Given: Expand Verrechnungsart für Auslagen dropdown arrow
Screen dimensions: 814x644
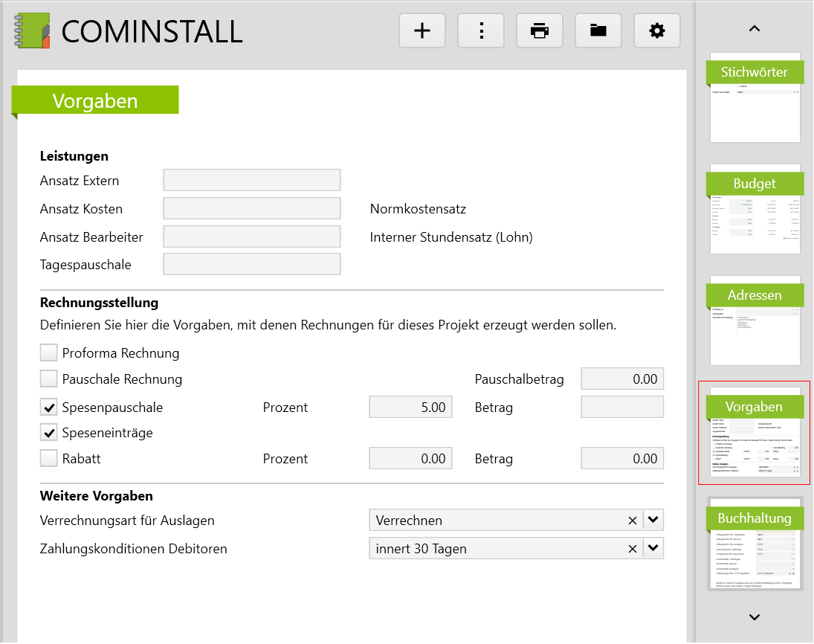Looking at the screenshot, I should (653, 521).
